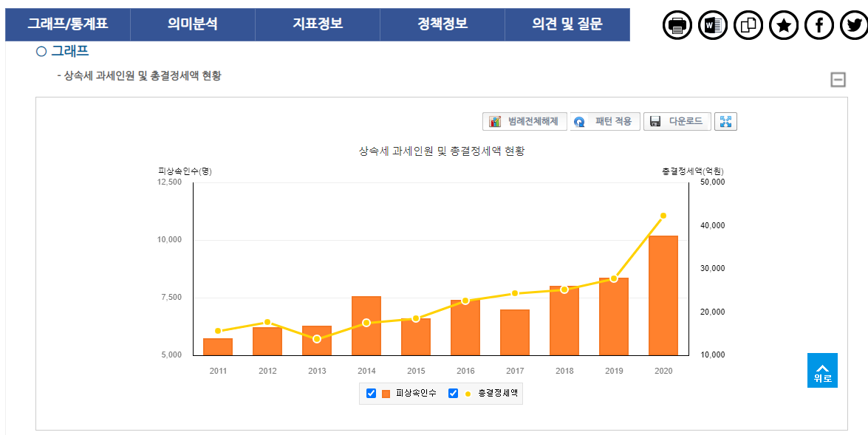Image resolution: width=868 pixels, height=435 pixels.
Task: Switch to 지표정보 tab
Action: [318, 24]
